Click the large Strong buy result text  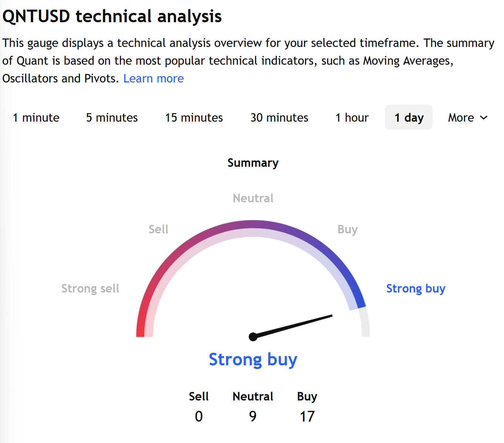coord(253,359)
